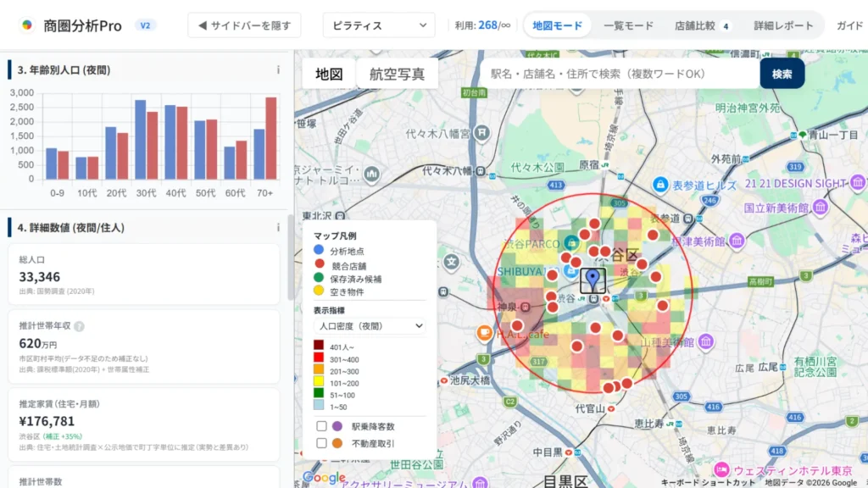
Task: Click the 620万円 household income value
Action: click(37, 344)
